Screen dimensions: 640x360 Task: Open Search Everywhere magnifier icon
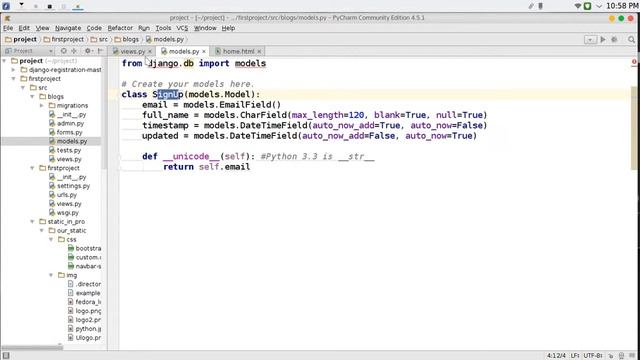pos(631,40)
